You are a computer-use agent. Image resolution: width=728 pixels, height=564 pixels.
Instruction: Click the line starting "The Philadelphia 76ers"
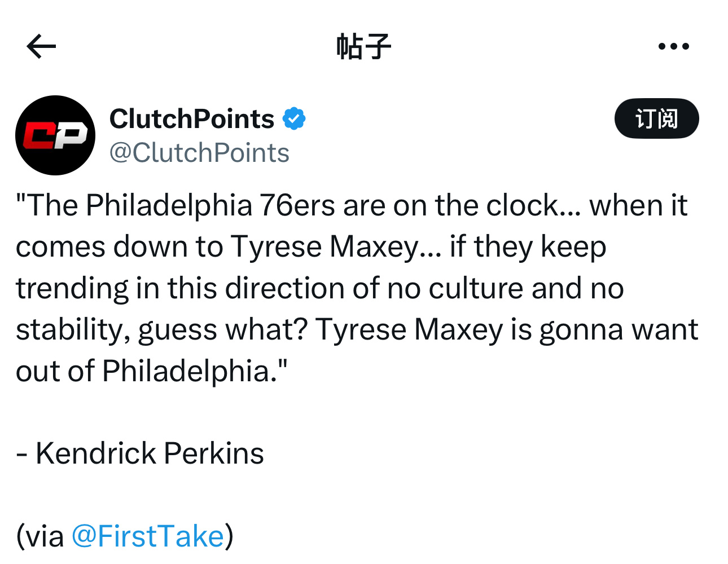[x=352, y=205]
